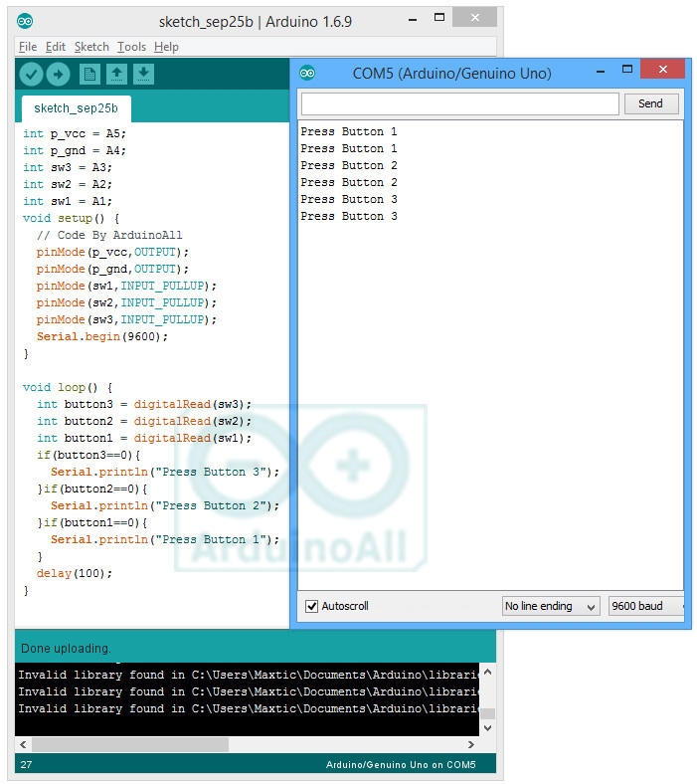Click 'Arduino/Genuino Uno on COM5' status text

tap(401, 764)
